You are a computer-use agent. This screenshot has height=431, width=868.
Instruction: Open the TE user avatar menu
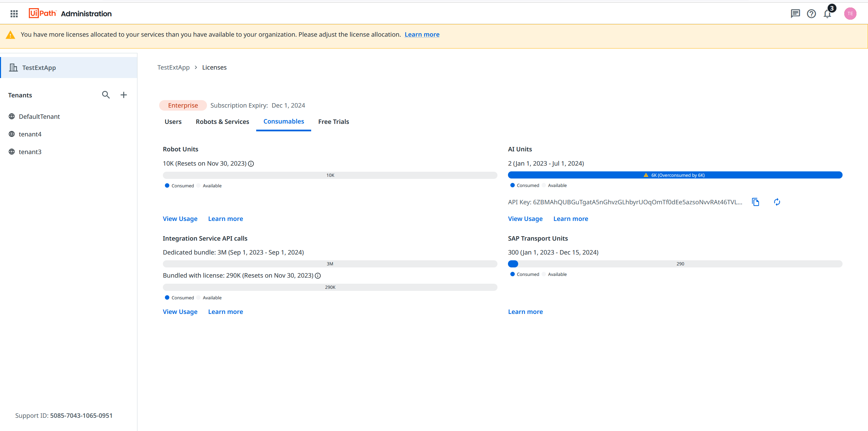point(850,14)
